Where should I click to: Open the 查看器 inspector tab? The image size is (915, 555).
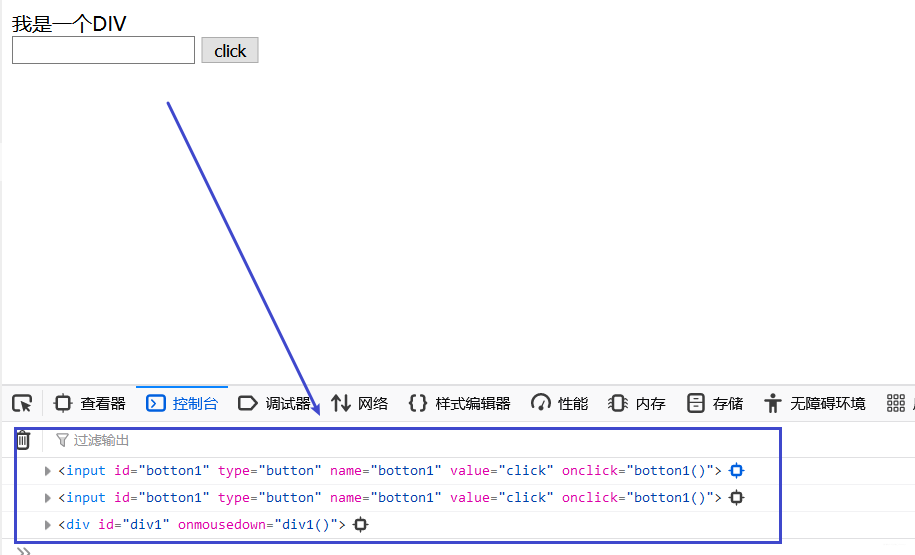[x=89, y=403]
